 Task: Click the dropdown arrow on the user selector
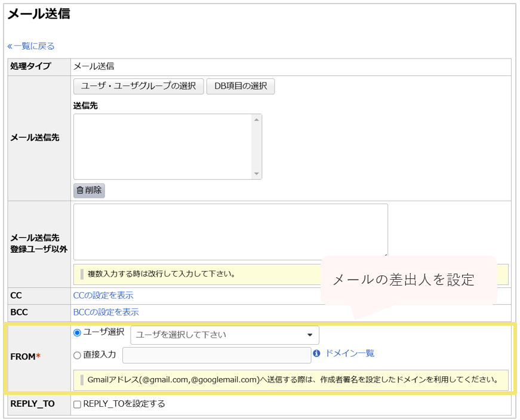(x=310, y=335)
